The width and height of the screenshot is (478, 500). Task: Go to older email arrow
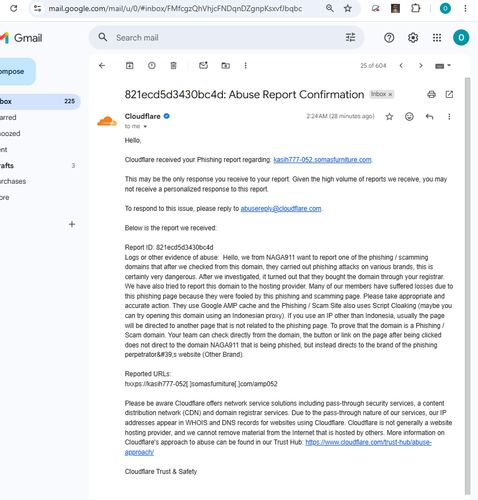pos(421,66)
